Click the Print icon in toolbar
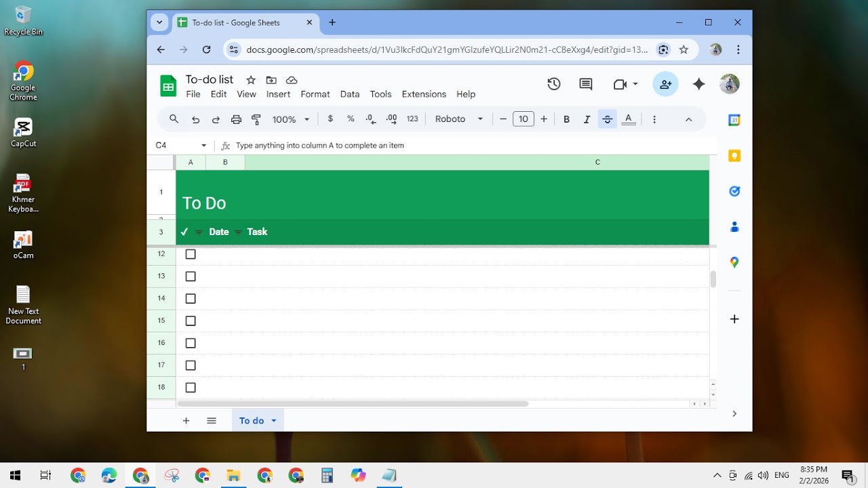Screen dimensions: 868x488 (236, 119)
